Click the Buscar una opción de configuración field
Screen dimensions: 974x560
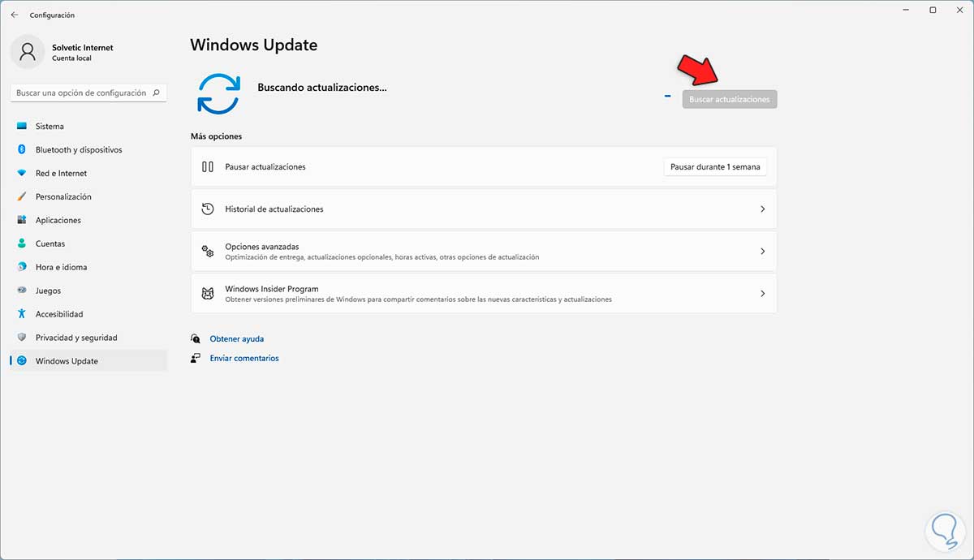coord(88,93)
